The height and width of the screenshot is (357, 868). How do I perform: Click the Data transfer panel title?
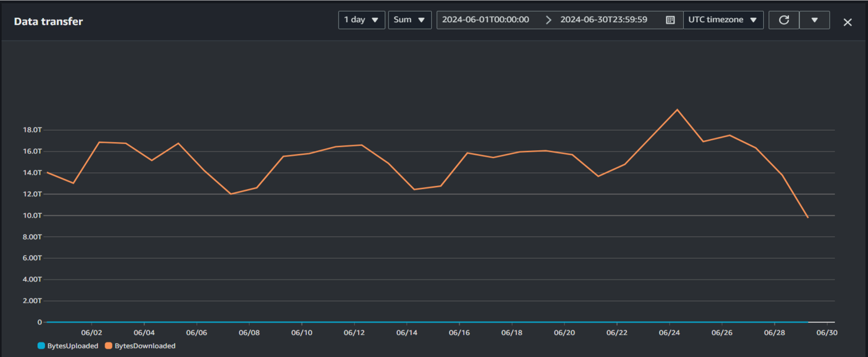click(48, 22)
